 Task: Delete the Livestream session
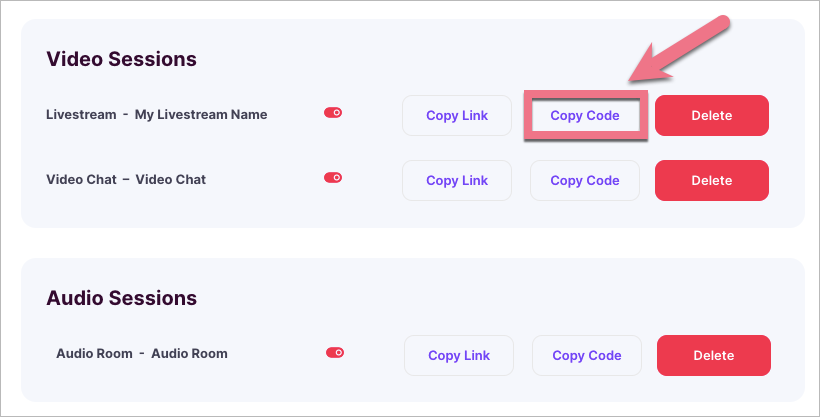pos(711,116)
